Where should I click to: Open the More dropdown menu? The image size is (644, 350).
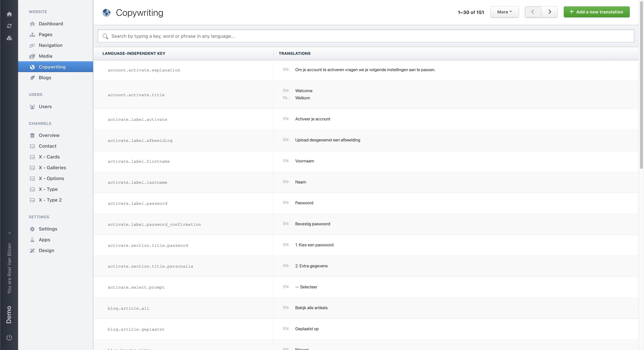(504, 12)
